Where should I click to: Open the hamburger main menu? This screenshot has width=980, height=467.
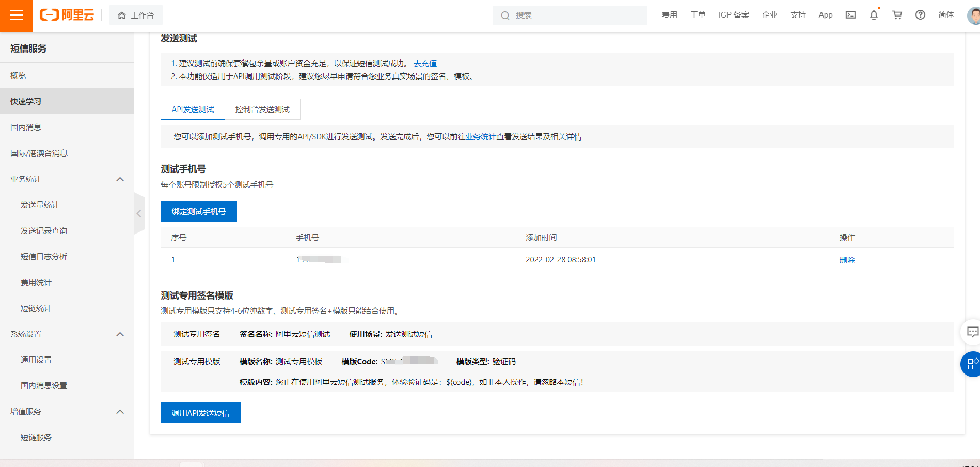[16, 15]
